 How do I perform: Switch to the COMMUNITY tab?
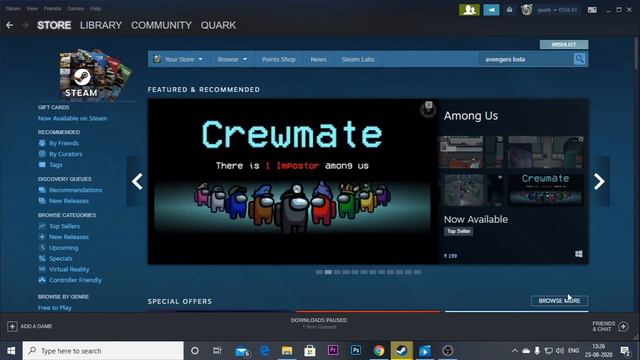(161, 25)
